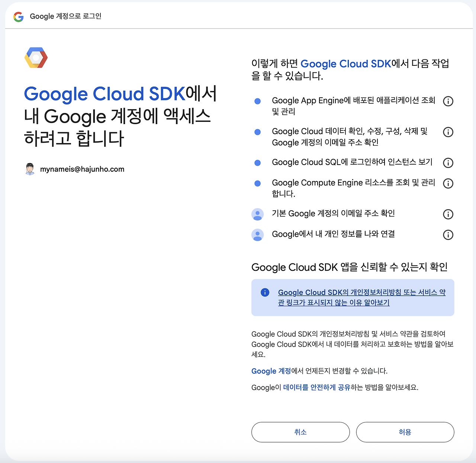
Task: Click the blue Google Cloud SDK title link
Action: coord(105,94)
